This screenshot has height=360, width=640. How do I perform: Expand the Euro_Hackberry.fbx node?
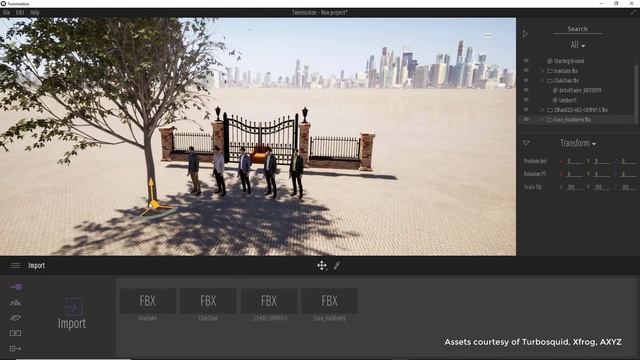pos(542,120)
